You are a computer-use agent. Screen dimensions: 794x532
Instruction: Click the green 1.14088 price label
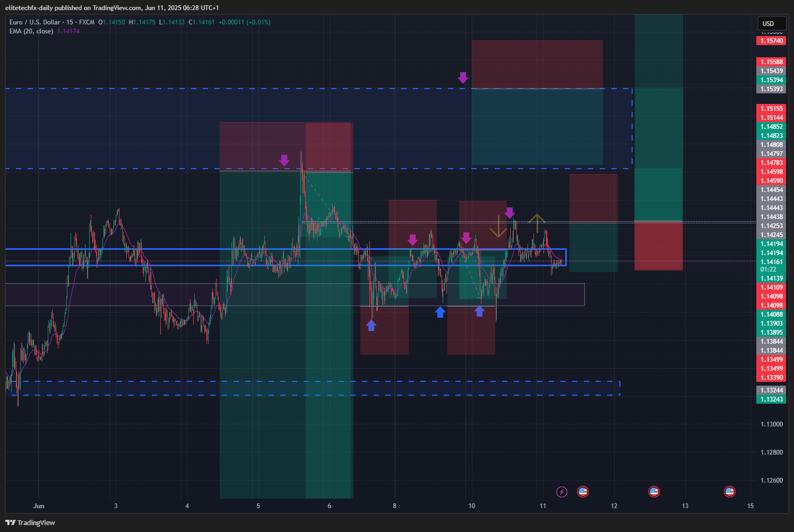pos(771,315)
